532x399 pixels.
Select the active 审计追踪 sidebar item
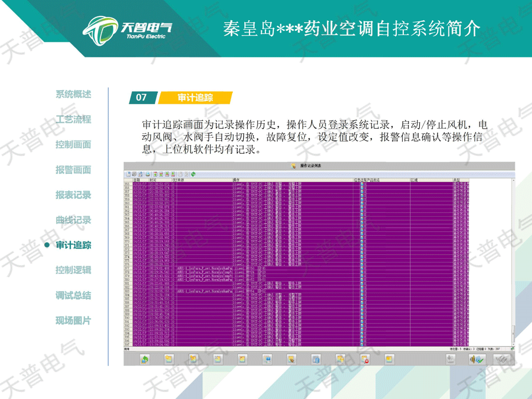coord(73,245)
